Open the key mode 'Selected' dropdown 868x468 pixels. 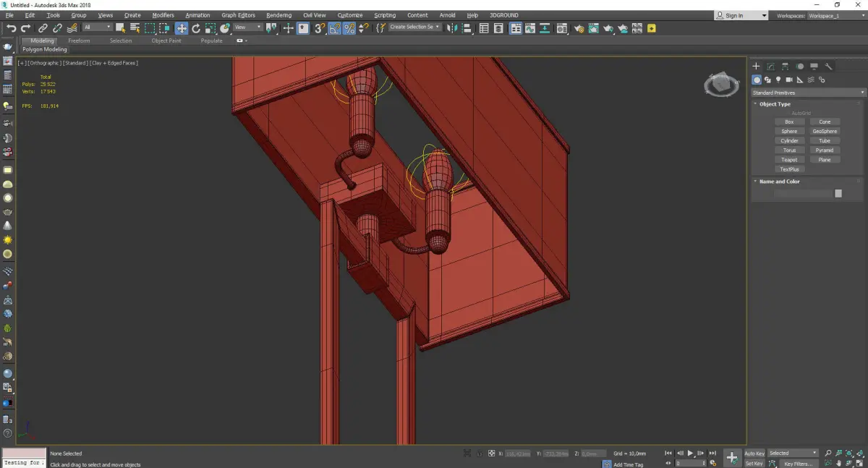point(793,454)
